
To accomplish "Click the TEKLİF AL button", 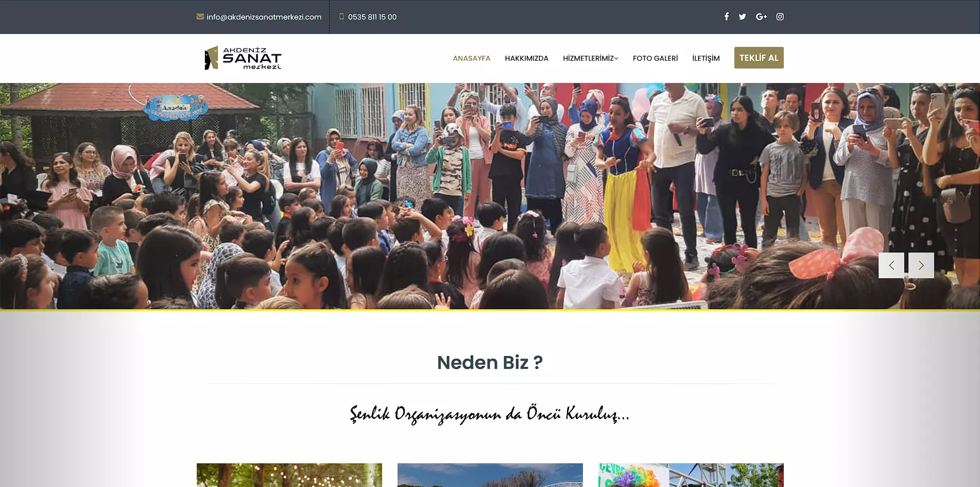I will 759,58.
